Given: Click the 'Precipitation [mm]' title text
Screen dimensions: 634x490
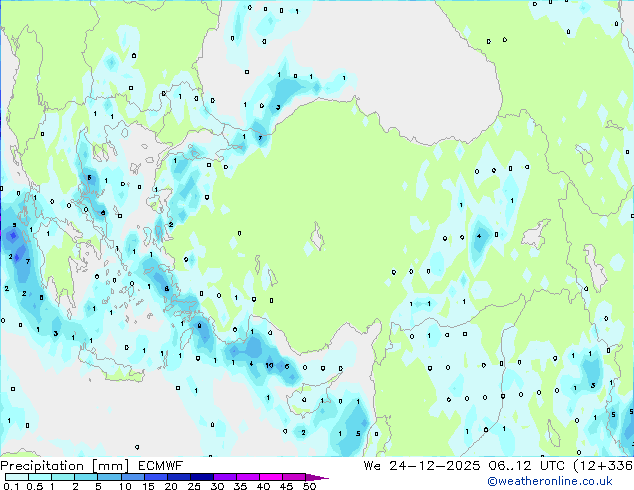Looking at the screenshot, I should pyautogui.click(x=65, y=466).
